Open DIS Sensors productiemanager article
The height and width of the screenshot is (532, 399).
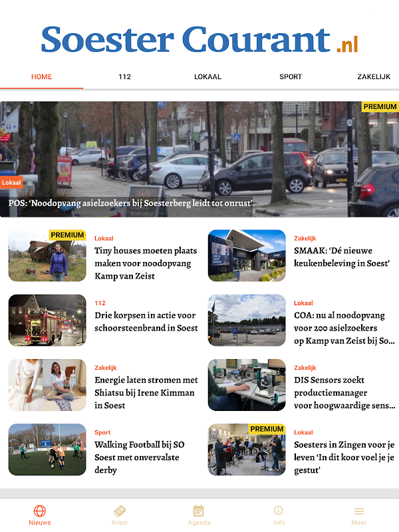point(344,392)
